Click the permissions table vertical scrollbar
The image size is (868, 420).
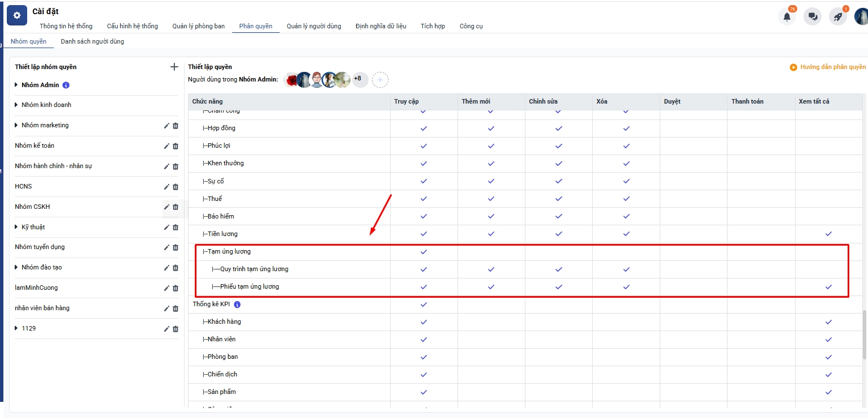click(864, 334)
